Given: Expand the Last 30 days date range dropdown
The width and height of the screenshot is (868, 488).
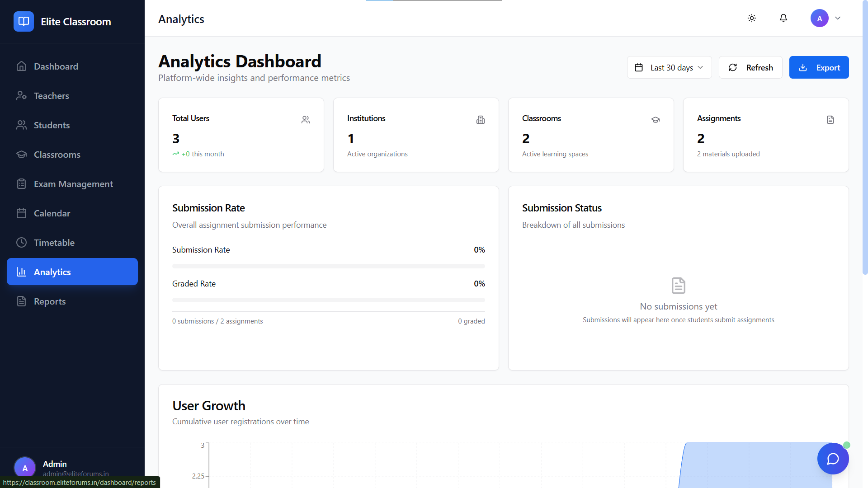Looking at the screenshot, I should 669,67.
